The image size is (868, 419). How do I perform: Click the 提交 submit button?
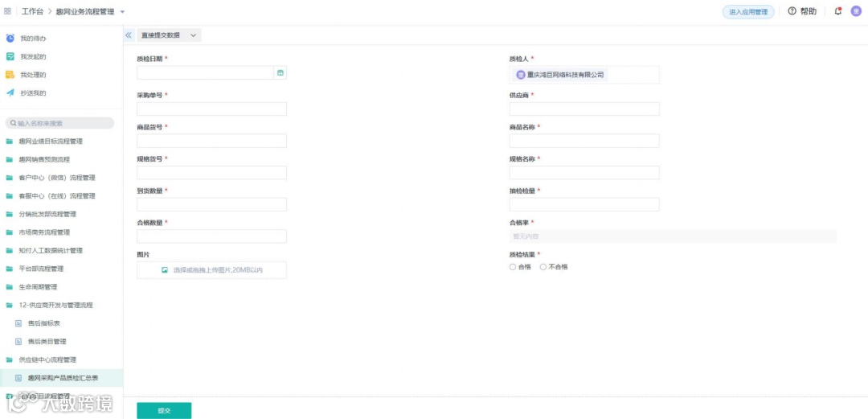pos(164,411)
